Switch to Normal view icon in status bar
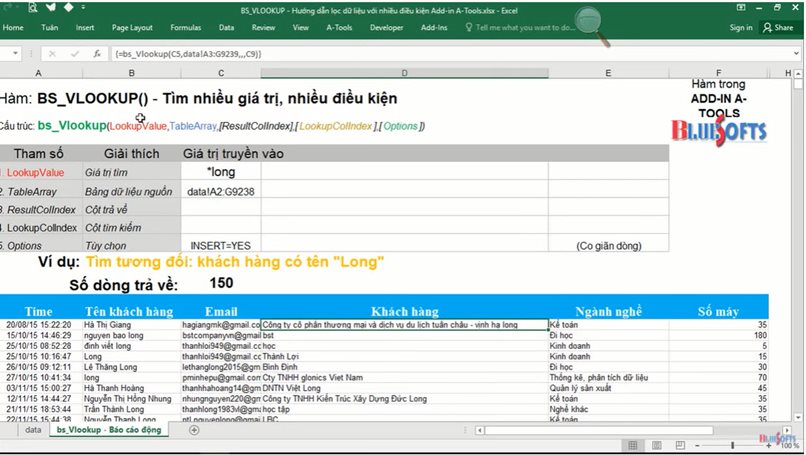The width and height of the screenshot is (806, 455). (x=633, y=445)
